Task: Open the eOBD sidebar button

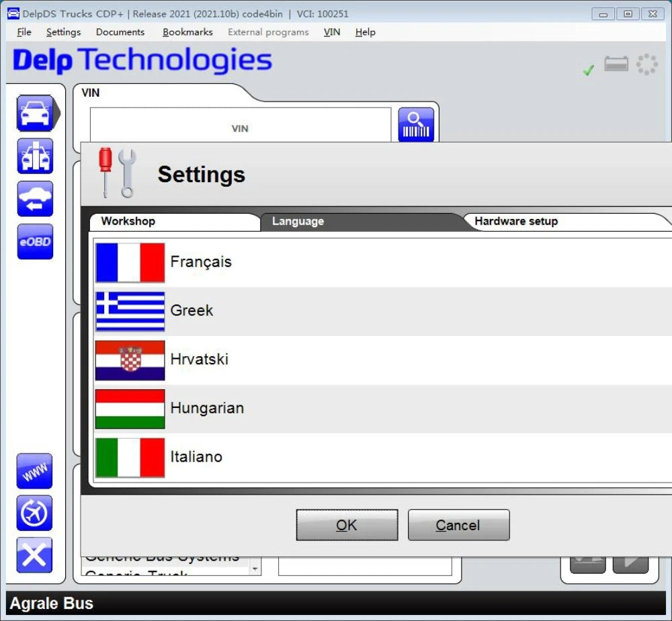Action: (35, 242)
